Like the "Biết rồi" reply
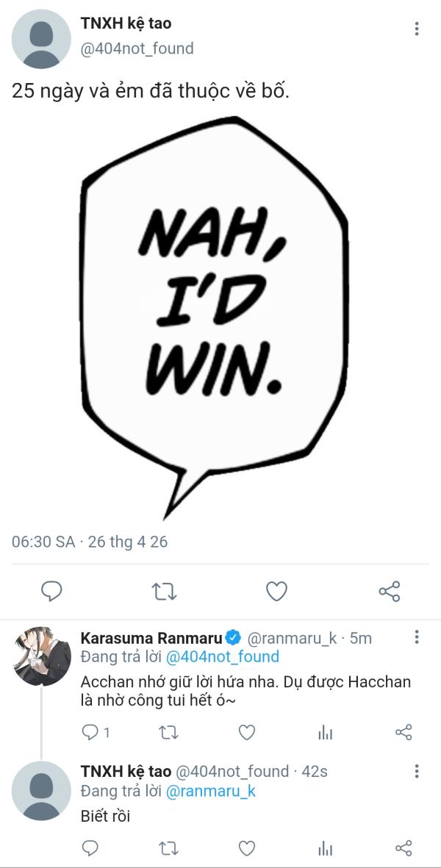The height and width of the screenshot is (868, 441). 247,849
